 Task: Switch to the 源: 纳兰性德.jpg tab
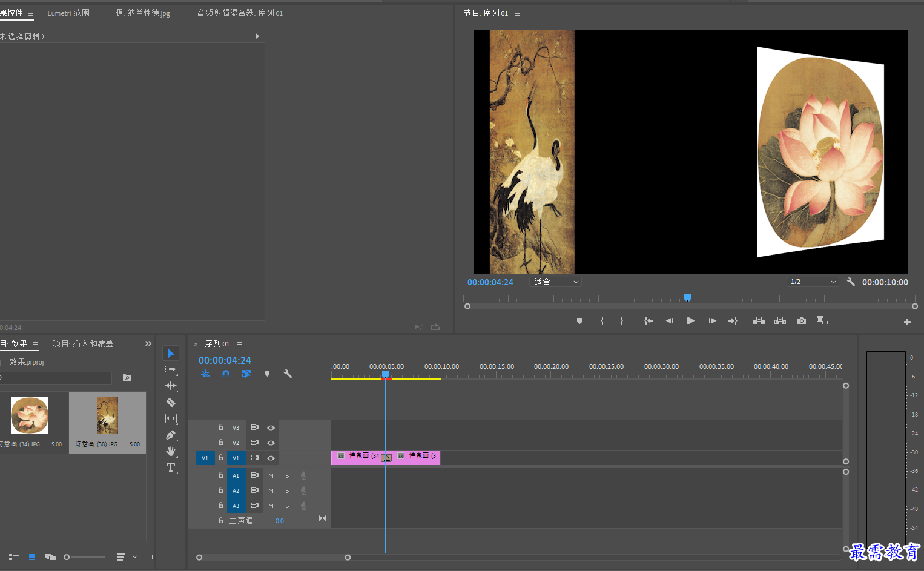(143, 13)
